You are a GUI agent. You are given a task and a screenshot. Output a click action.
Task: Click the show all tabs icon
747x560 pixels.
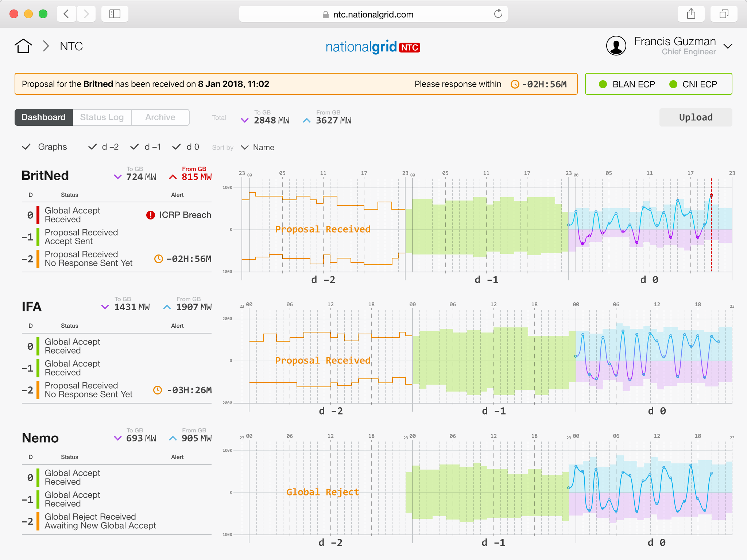[x=724, y=14]
